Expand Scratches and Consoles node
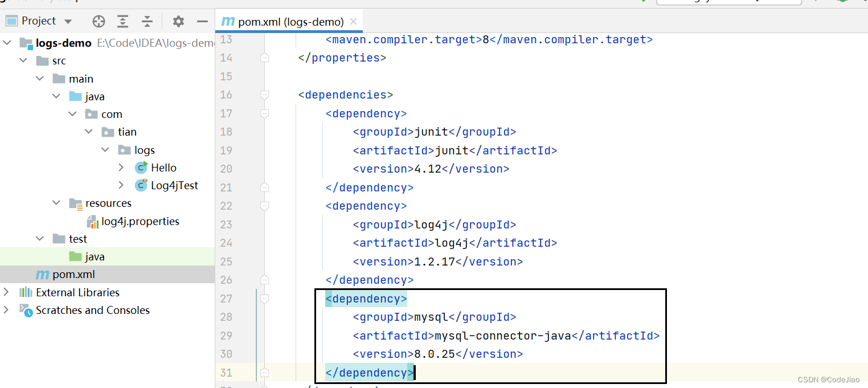Screen dimensions: 868x388 [x=6, y=310]
